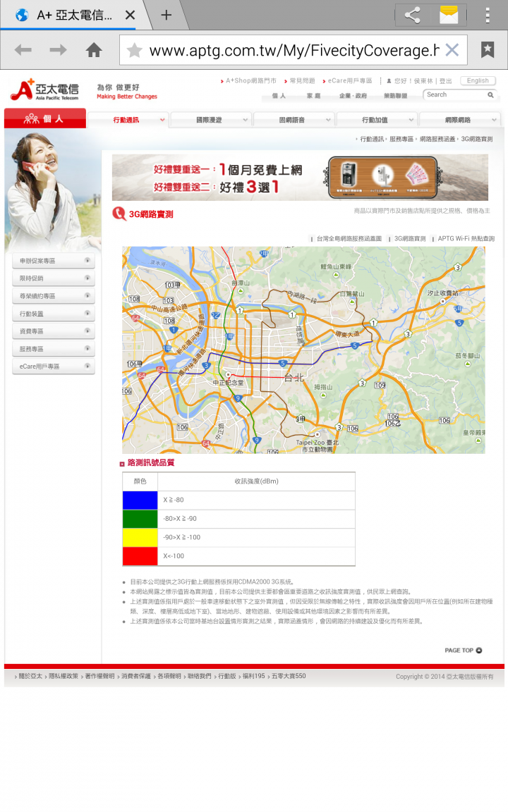Star this page in the address bar
Screen dimensions: 508x812
tap(134, 50)
